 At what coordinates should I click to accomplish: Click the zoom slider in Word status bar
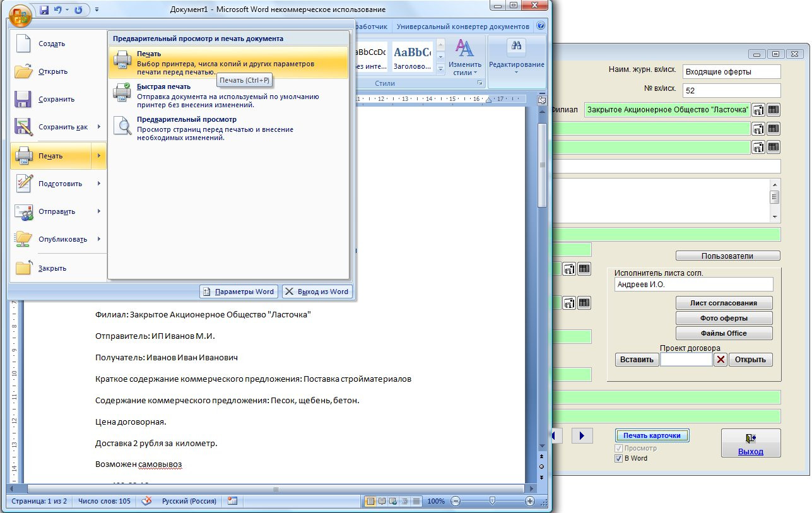coord(492,501)
